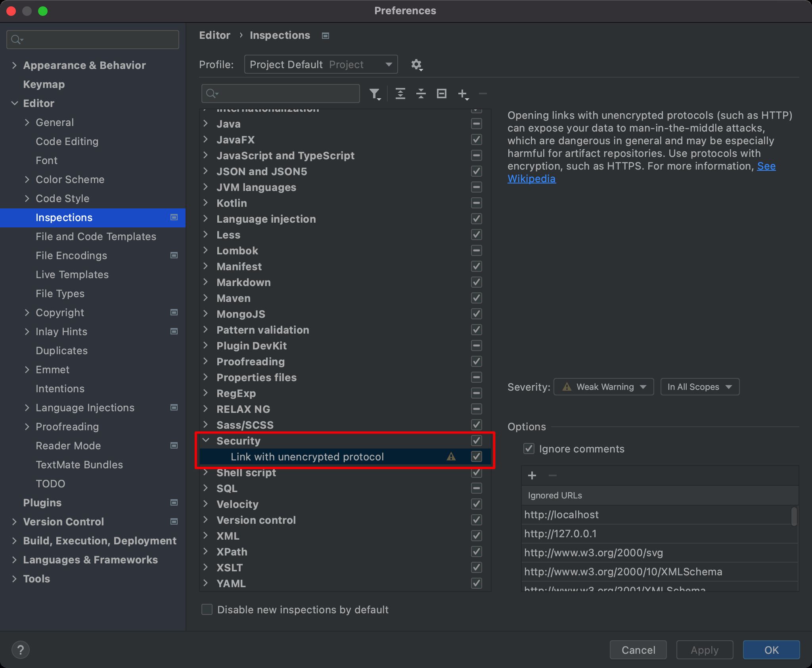Click the filter inspections funnel icon
The image size is (812, 668).
(374, 94)
